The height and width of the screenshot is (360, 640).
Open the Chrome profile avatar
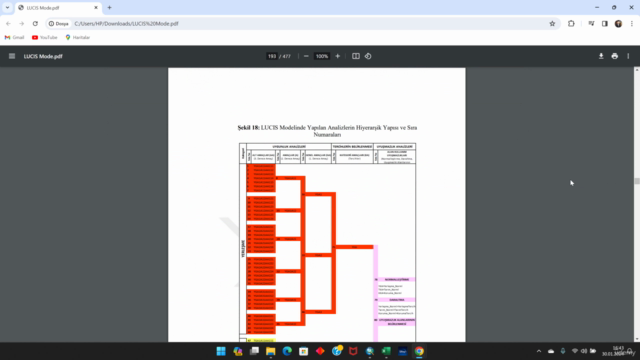point(618,24)
